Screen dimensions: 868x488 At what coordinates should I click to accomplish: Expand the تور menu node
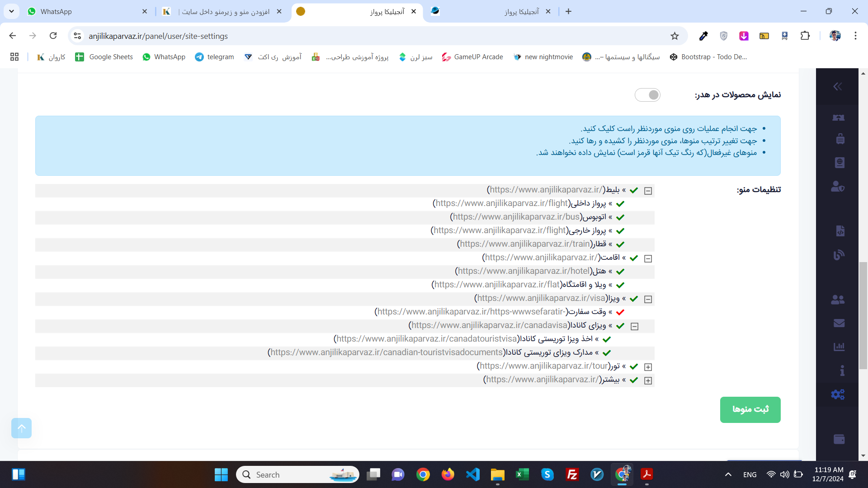tap(648, 367)
